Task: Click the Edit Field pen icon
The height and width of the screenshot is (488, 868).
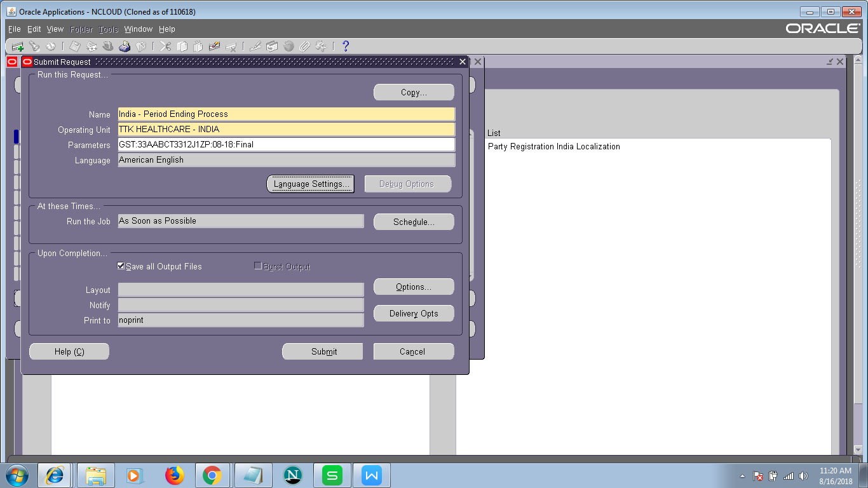Action: point(255,46)
